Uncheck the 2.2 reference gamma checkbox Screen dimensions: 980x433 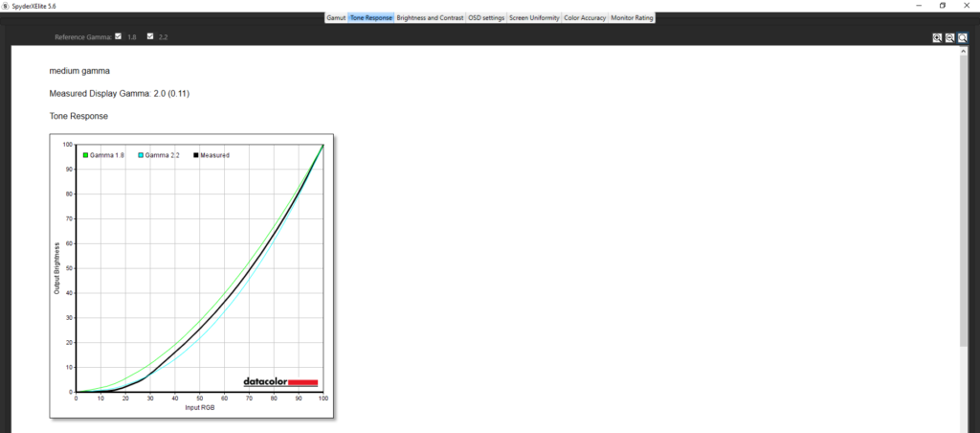pos(149,37)
